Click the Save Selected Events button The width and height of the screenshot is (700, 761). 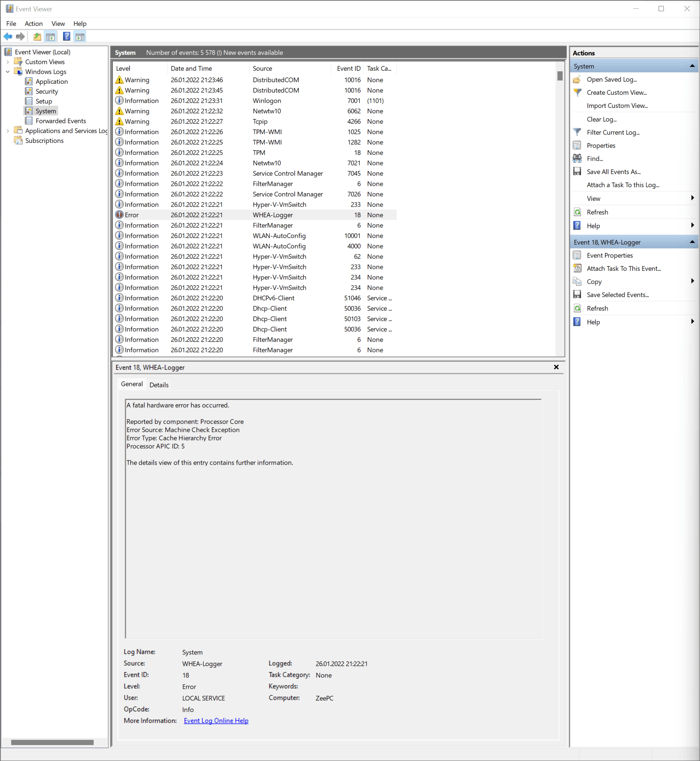click(x=617, y=295)
